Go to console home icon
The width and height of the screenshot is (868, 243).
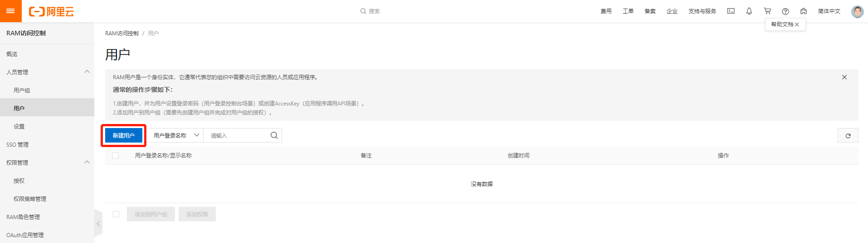point(803,11)
